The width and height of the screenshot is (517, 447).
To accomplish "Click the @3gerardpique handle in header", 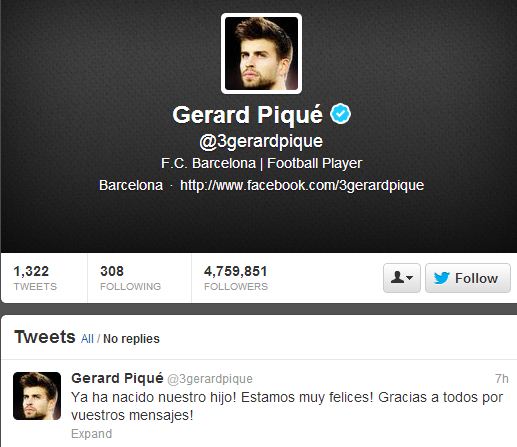I will pyautogui.click(x=261, y=141).
